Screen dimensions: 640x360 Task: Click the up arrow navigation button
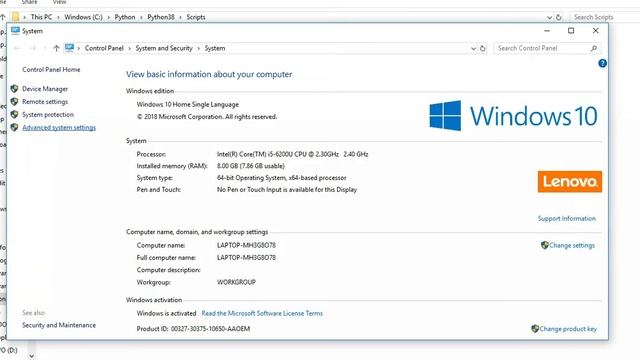click(x=56, y=48)
